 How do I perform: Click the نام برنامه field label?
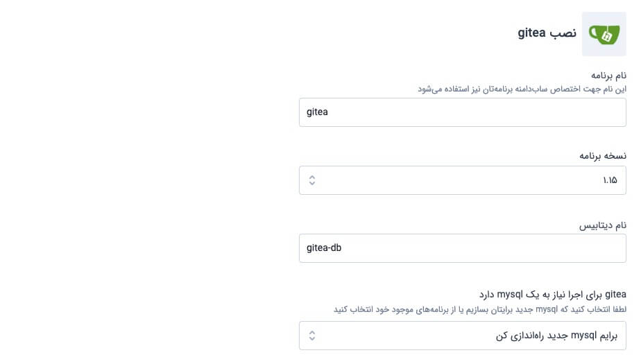pyautogui.click(x=608, y=75)
